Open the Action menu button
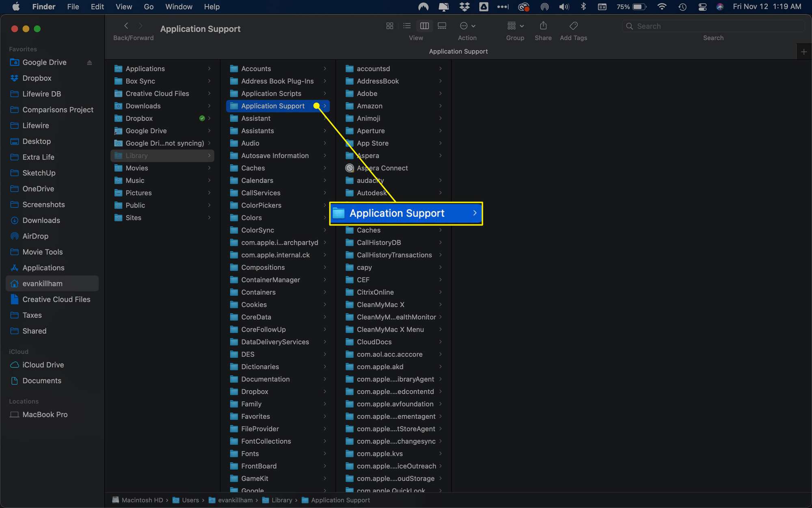812x508 pixels. (x=467, y=26)
